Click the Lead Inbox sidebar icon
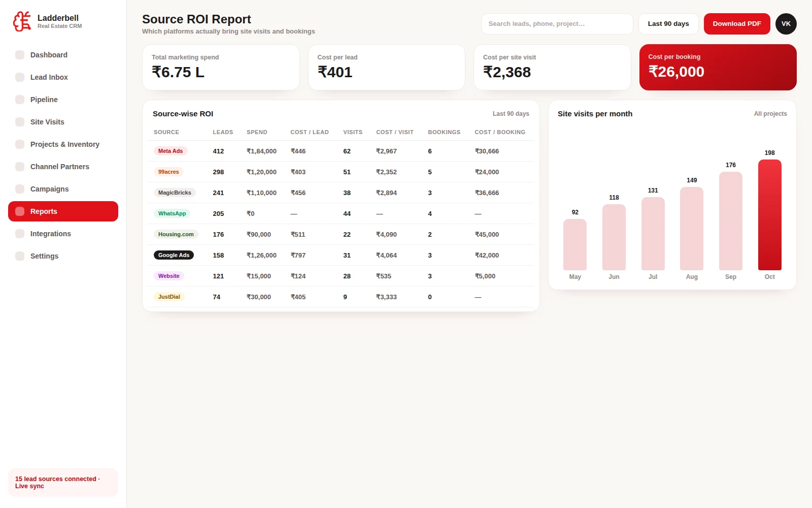This screenshot has width=812, height=508. (20, 77)
